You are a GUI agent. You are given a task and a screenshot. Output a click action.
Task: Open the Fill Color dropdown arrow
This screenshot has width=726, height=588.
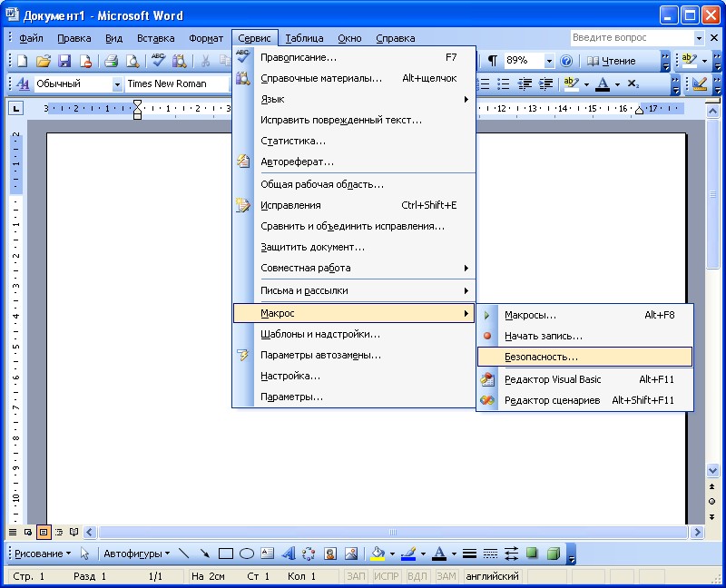click(392, 554)
